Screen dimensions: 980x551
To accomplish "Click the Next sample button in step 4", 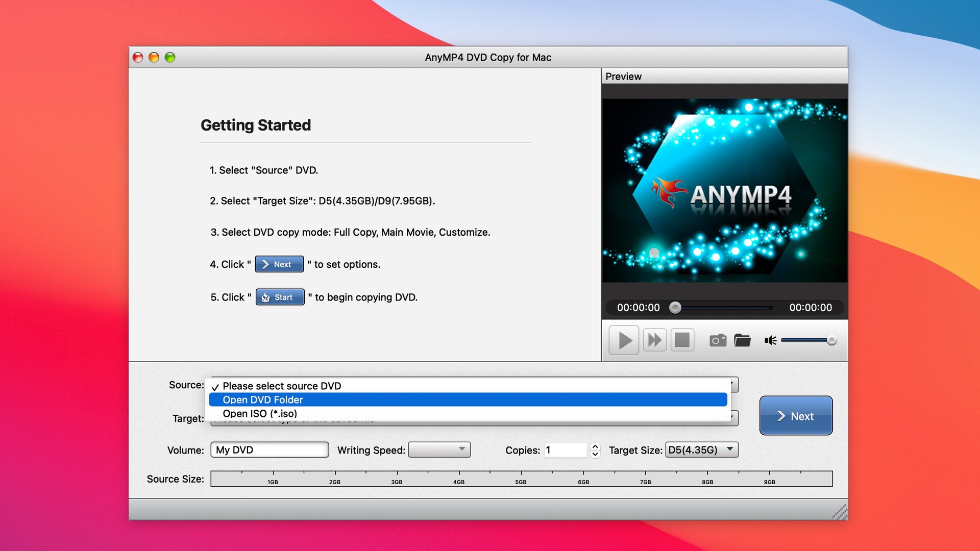I will [279, 264].
